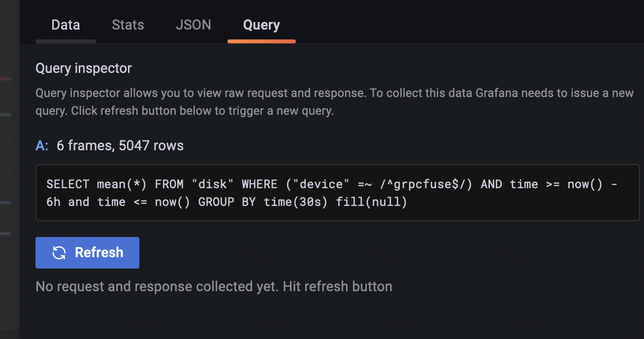
Task: View the JSON tab
Action: [x=193, y=25]
